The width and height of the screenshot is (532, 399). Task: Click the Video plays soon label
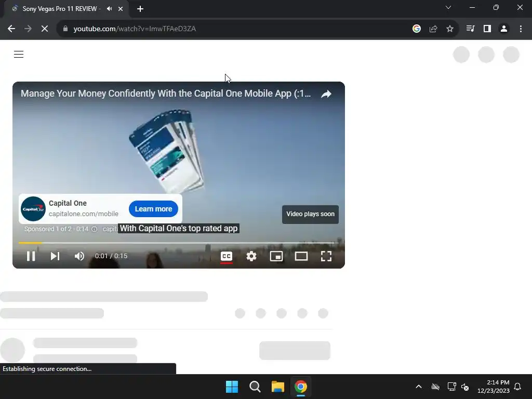310,214
